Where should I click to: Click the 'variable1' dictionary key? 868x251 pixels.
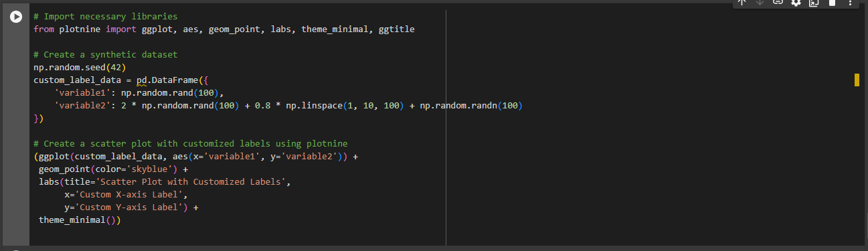(x=82, y=92)
